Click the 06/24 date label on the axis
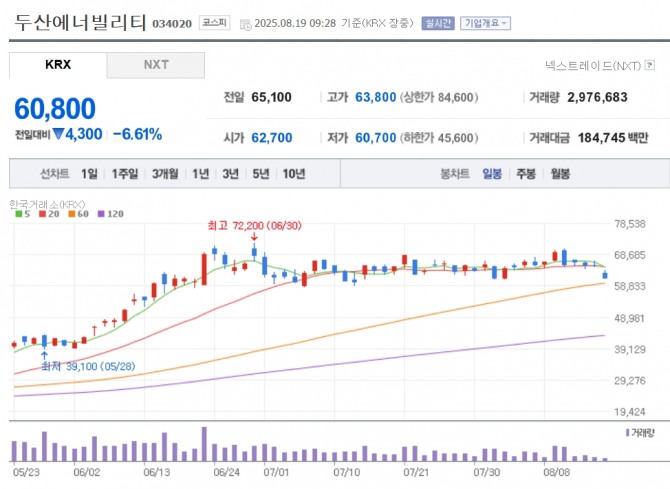Image resolution: width=670 pixels, height=489 pixels. click(226, 472)
